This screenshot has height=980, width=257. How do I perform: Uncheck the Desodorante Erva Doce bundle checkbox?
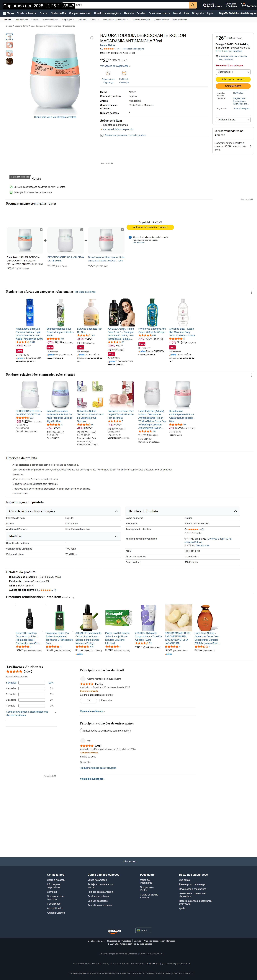point(81,230)
